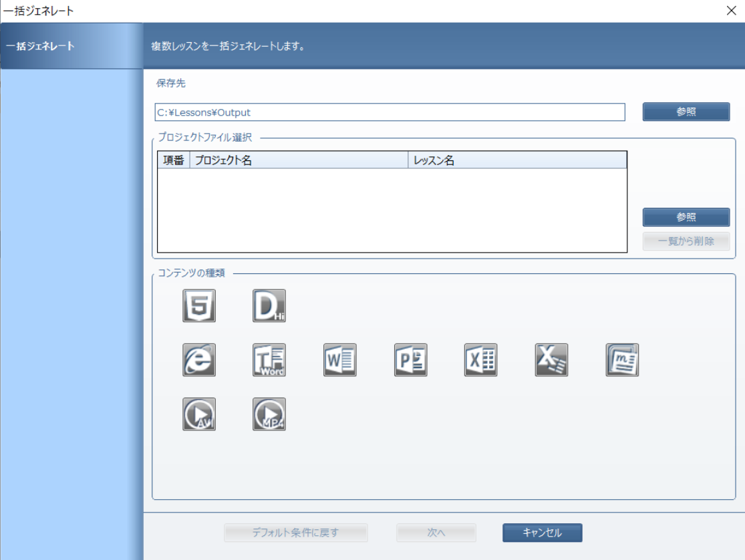Choose the m document content icon
745x560 pixels.
pyautogui.click(x=622, y=360)
